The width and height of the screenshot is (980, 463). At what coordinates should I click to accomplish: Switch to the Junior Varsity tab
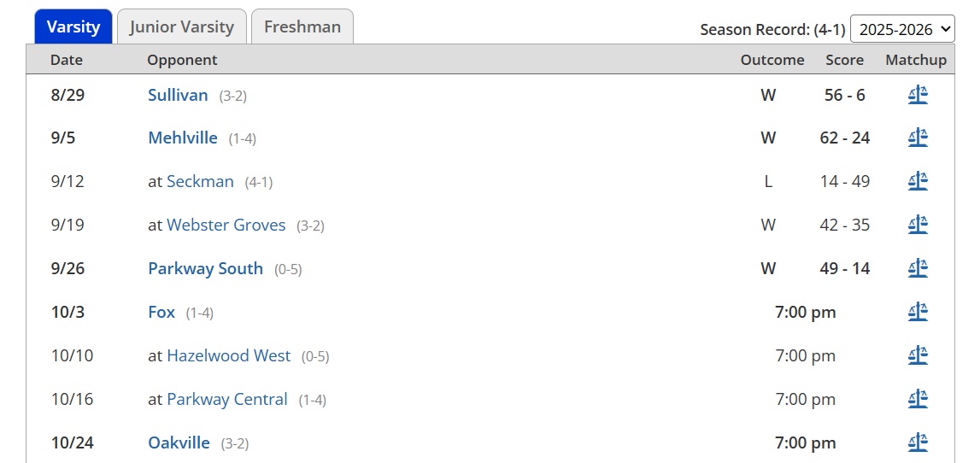[181, 26]
